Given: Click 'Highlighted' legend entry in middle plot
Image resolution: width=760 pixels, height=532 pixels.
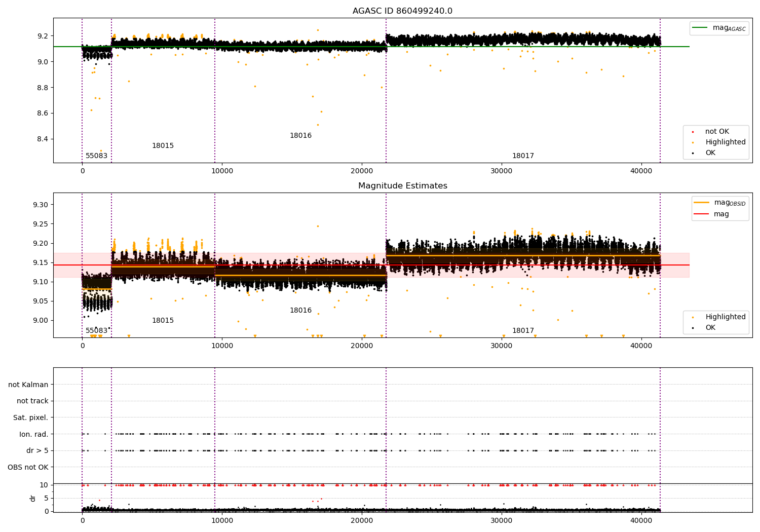Looking at the screenshot, I should [719, 317].
